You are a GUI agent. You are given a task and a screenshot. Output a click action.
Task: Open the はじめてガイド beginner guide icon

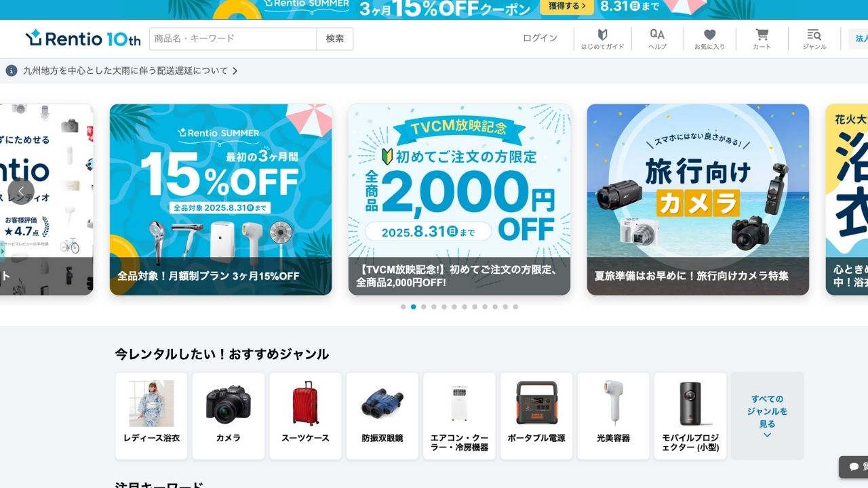(x=602, y=39)
